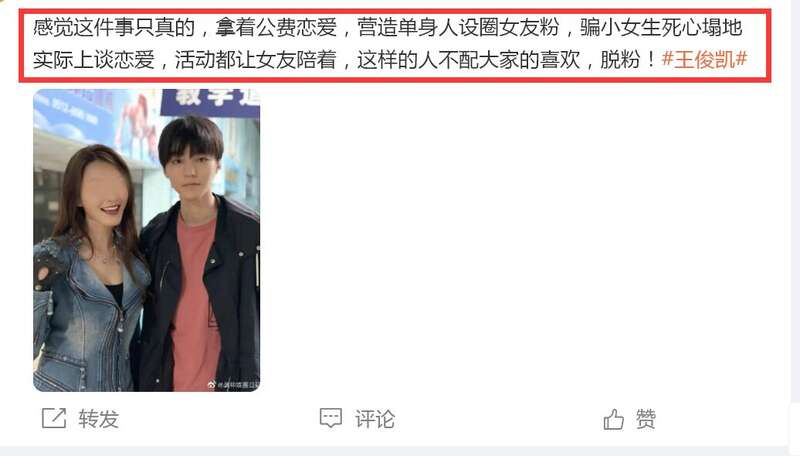Click the Weibo watermark on the photo

point(234,385)
